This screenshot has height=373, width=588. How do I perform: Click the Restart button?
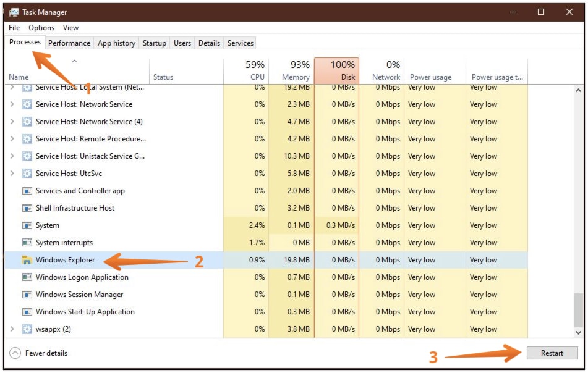click(x=552, y=353)
